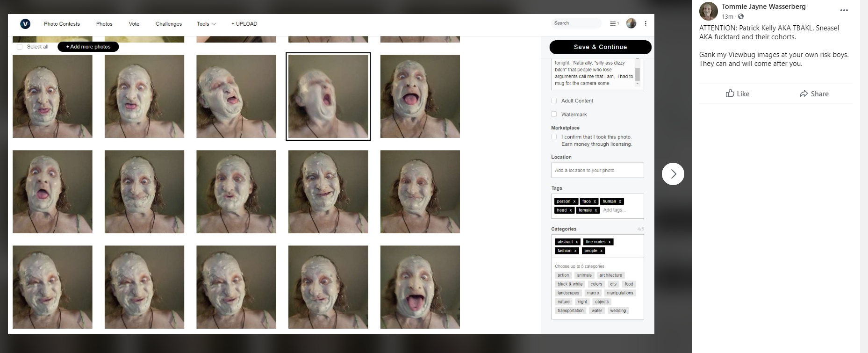
Task: Enable the Adult Content checkbox
Action: [554, 101]
